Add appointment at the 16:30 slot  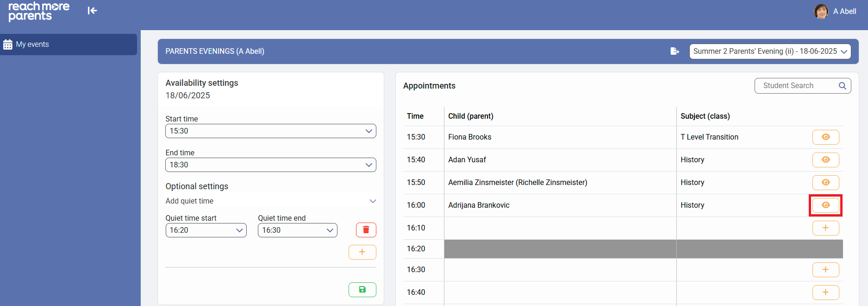point(825,270)
